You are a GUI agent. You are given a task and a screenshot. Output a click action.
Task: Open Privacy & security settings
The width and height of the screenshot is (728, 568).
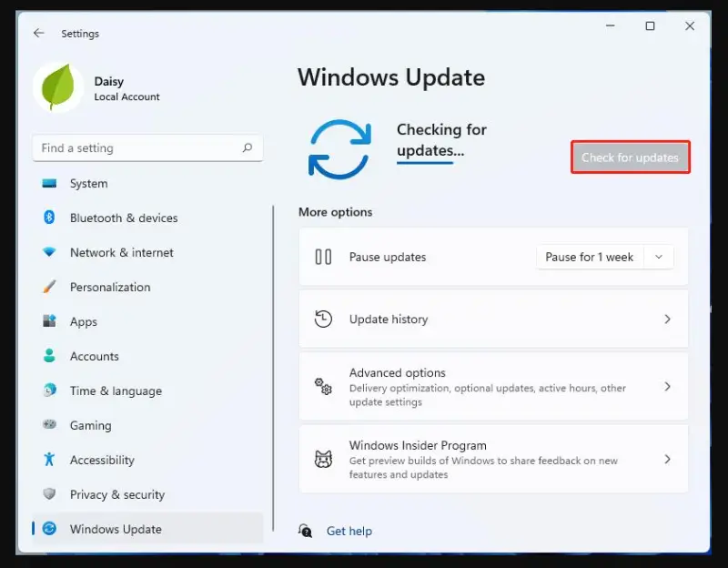(x=147, y=494)
